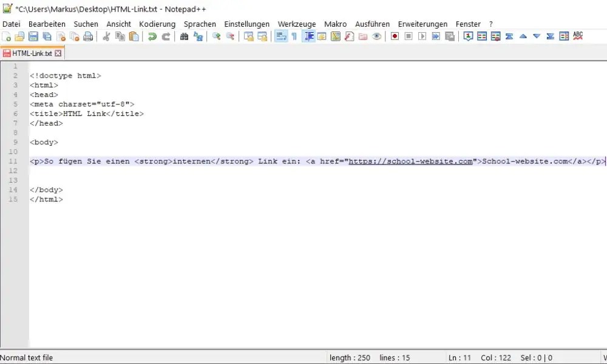607x364 pixels.
Task: Click run macro multiple times icon
Action: click(x=436, y=36)
